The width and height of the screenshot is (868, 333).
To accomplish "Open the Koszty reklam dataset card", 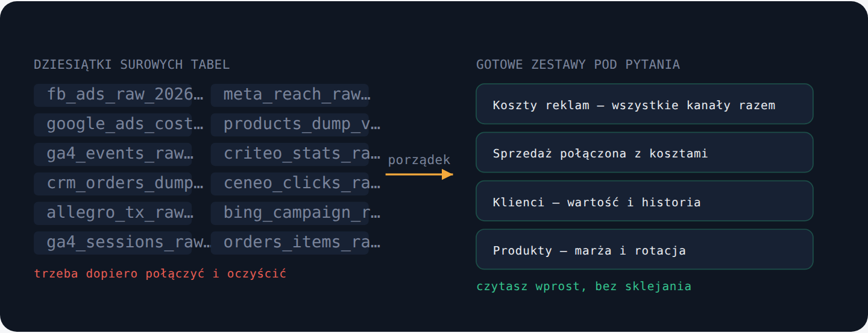I will (644, 104).
